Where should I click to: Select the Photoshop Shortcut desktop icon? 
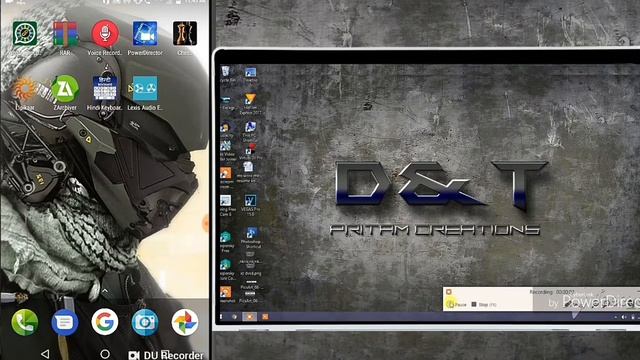(x=251, y=238)
